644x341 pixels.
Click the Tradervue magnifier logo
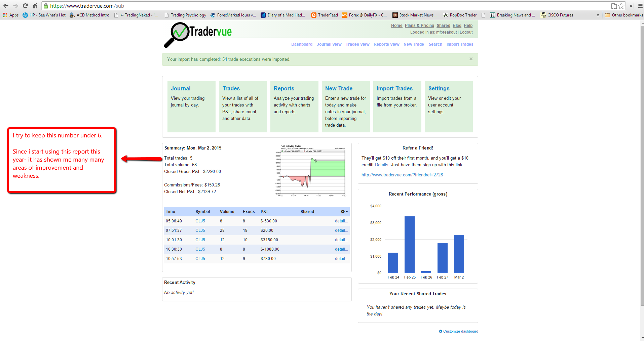(x=177, y=35)
